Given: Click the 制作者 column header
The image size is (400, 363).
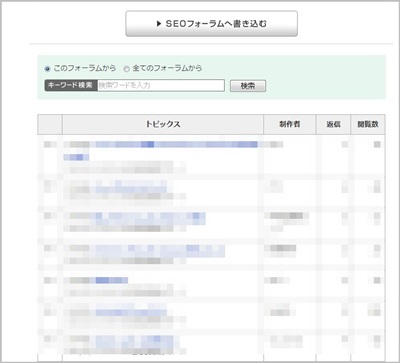Looking at the screenshot, I should (289, 124).
